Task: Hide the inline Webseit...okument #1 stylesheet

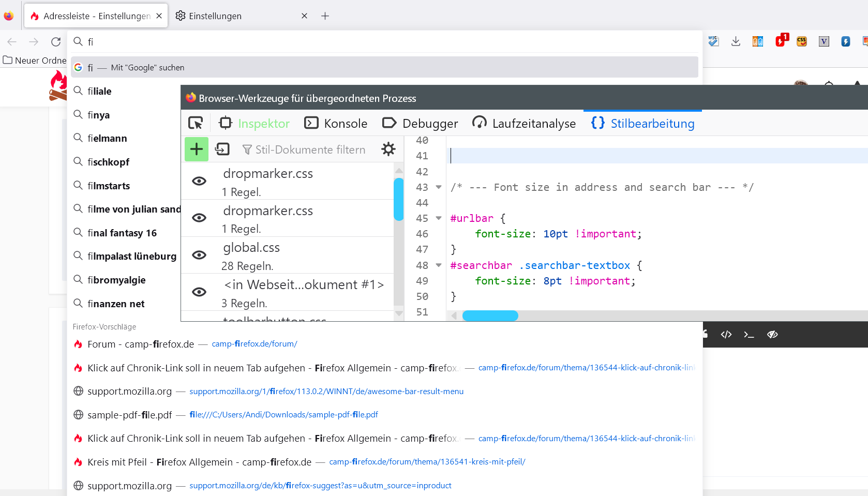Action: [199, 292]
